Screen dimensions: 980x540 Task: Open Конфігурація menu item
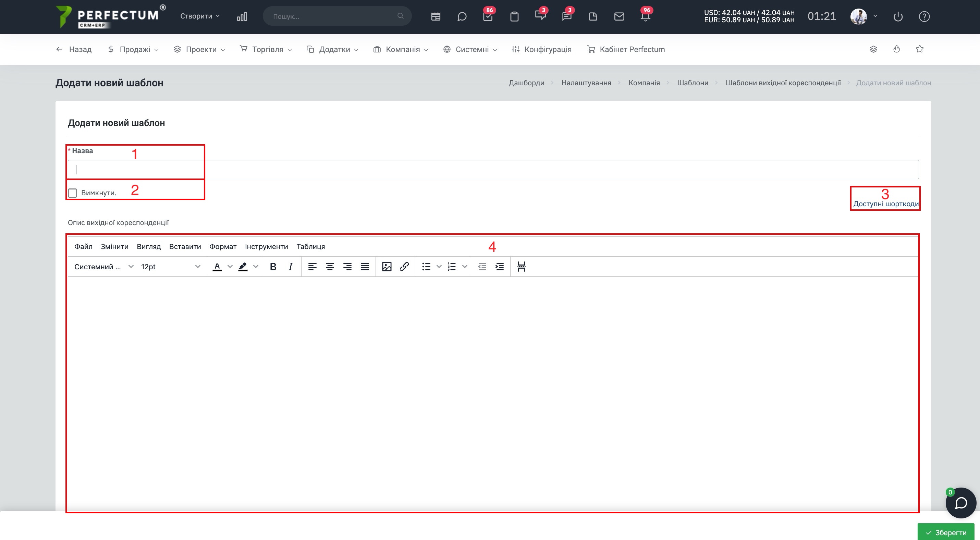pos(541,49)
